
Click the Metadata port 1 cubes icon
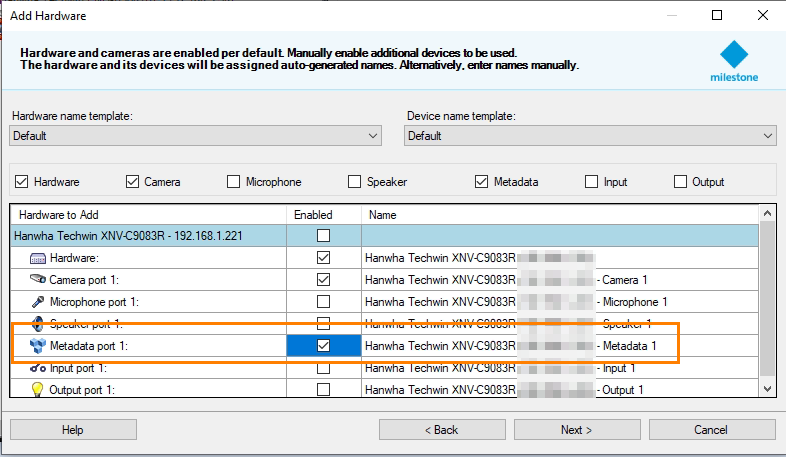click(38, 346)
